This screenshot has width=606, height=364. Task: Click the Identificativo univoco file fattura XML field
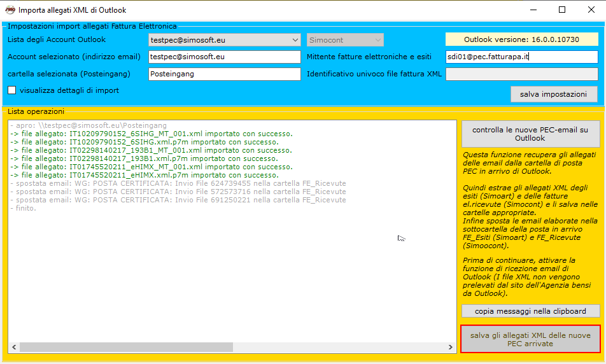[x=521, y=74]
